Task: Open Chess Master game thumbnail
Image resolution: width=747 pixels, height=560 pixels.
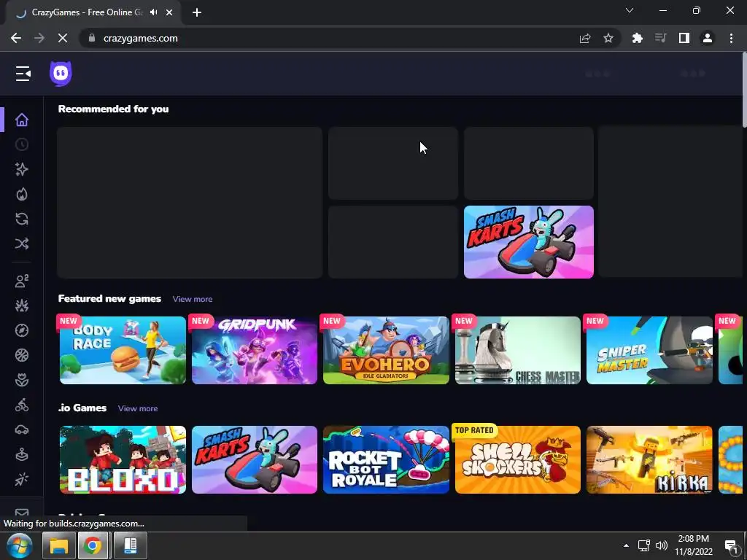Action: tap(518, 350)
